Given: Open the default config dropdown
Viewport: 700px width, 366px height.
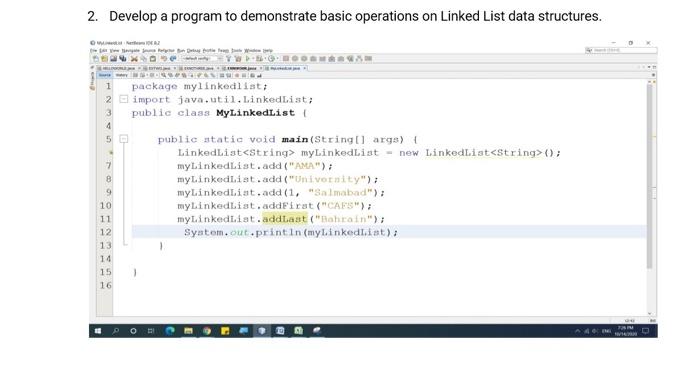Looking at the screenshot, I should 201,58.
